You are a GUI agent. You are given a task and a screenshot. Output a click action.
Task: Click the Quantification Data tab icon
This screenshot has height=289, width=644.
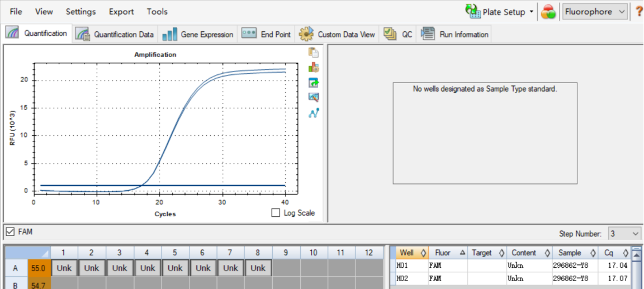(x=83, y=35)
